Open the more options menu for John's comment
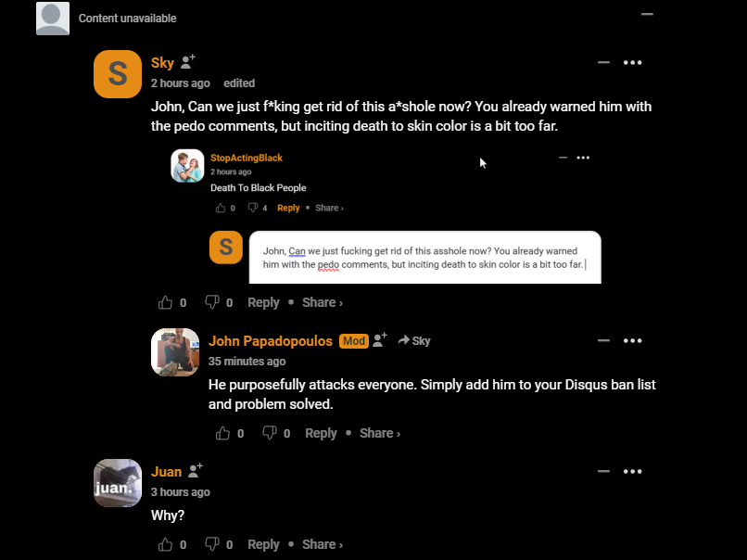 (633, 341)
